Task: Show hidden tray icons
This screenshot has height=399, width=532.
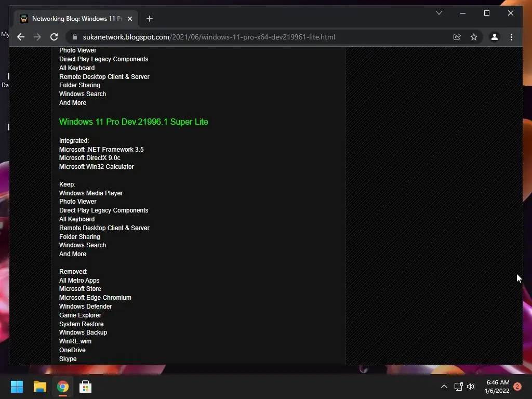Action: coord(444,387)
